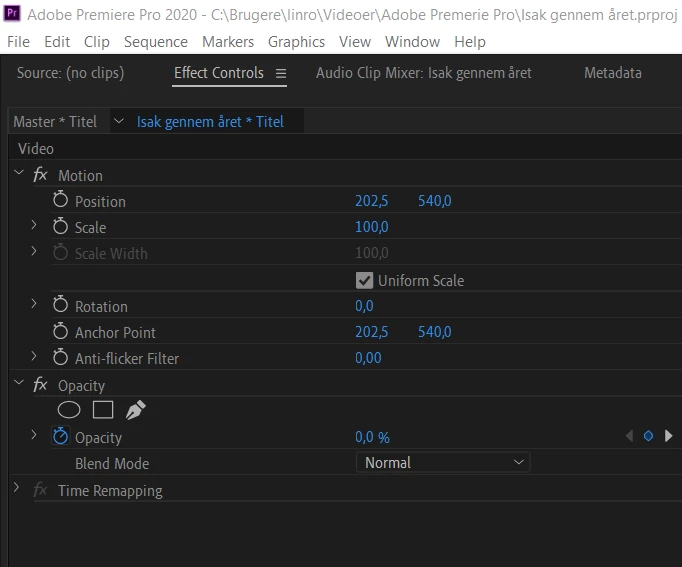This screenshot has width=682, height=567.
Task: Open the Markers menu
Action: 228,42
